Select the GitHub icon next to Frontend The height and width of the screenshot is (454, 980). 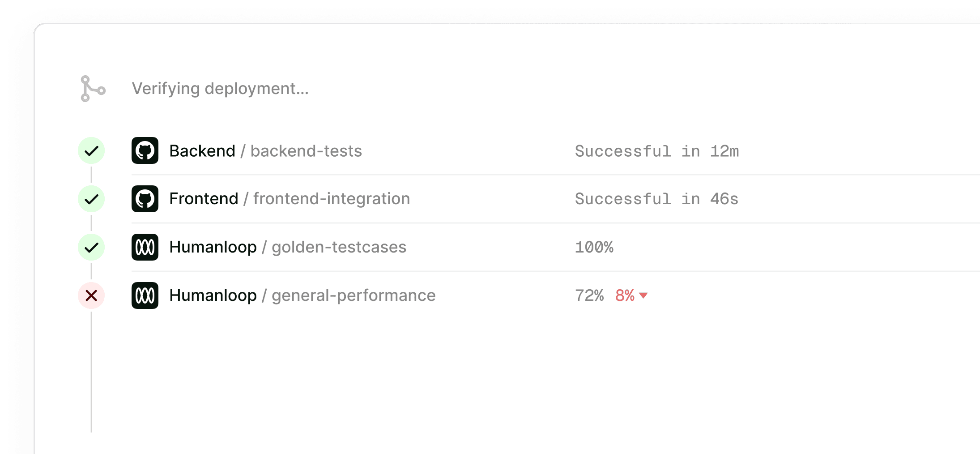pyautogui.click(x=145, y=199)
